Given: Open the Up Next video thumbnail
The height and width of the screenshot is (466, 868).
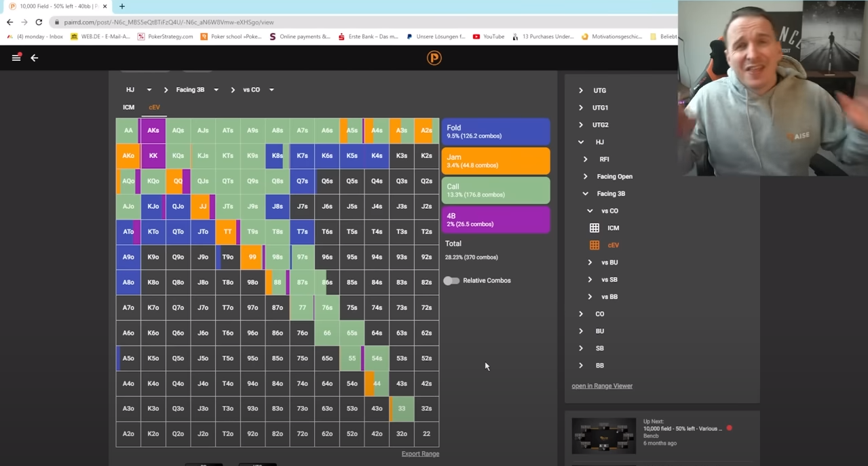Looking at the screenshot, I should 603,435.
